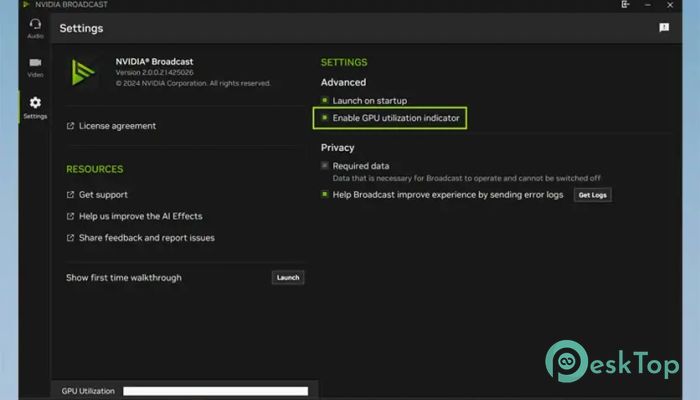Click the sign out icon in title bar

(625, 4)
